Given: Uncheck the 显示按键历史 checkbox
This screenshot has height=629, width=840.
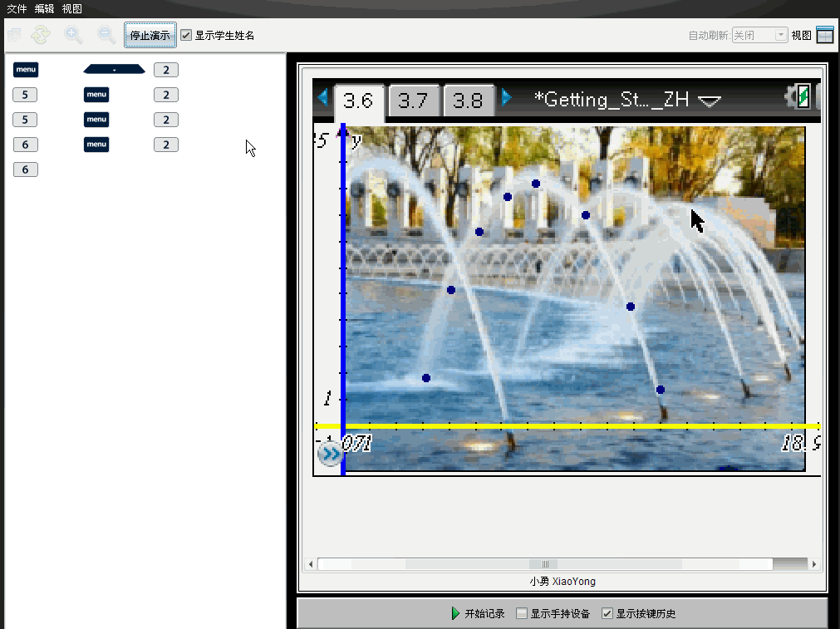Looking at the screenshot, I should pos(607,613).
